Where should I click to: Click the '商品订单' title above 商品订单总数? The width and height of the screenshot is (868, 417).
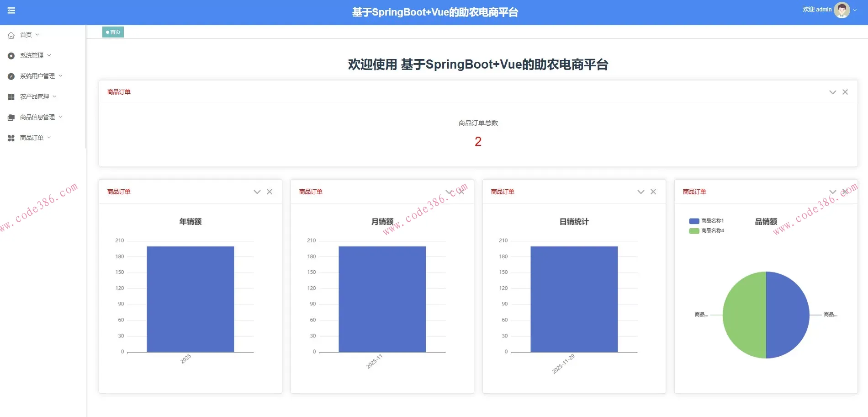pyautogui.click(x=119, y=92)
